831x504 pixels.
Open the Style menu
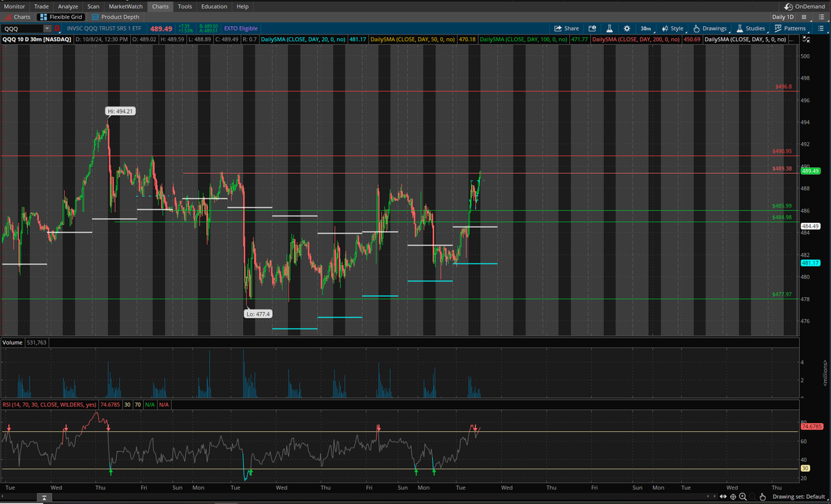pyautogui.click(x=672, y=28)
